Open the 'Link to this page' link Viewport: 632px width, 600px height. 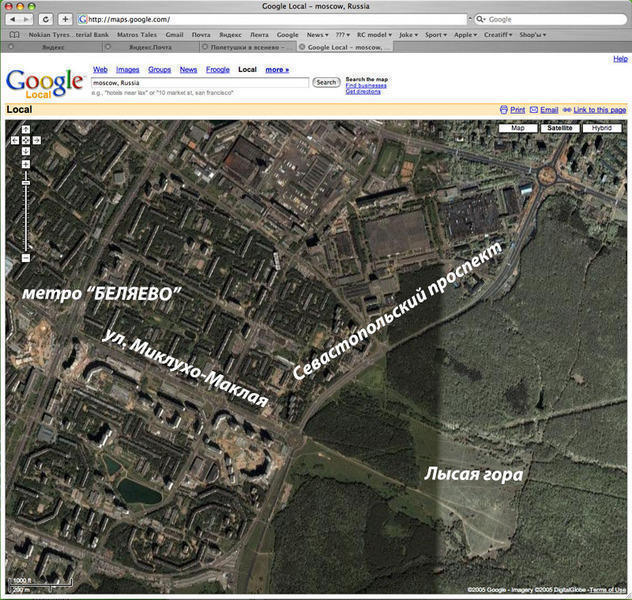tap(599, 109)
